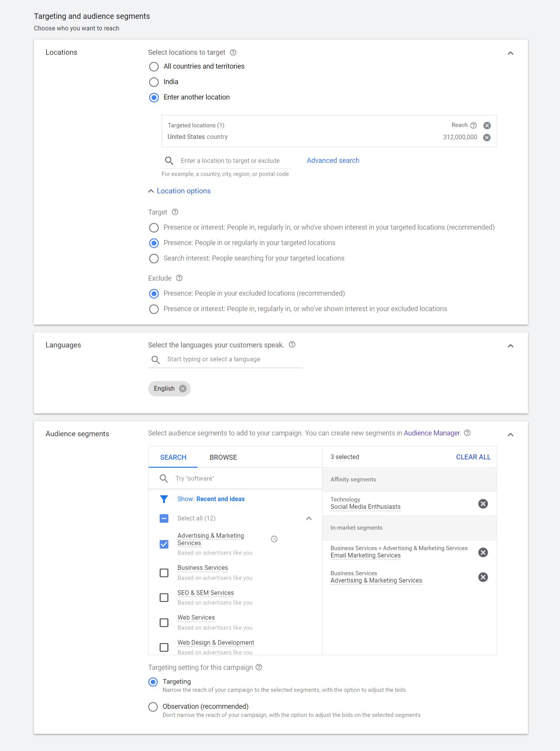This screenshot has width=560, height=751.
Task: Click the language search magnifier icon
Action: (x=156, y=359)
